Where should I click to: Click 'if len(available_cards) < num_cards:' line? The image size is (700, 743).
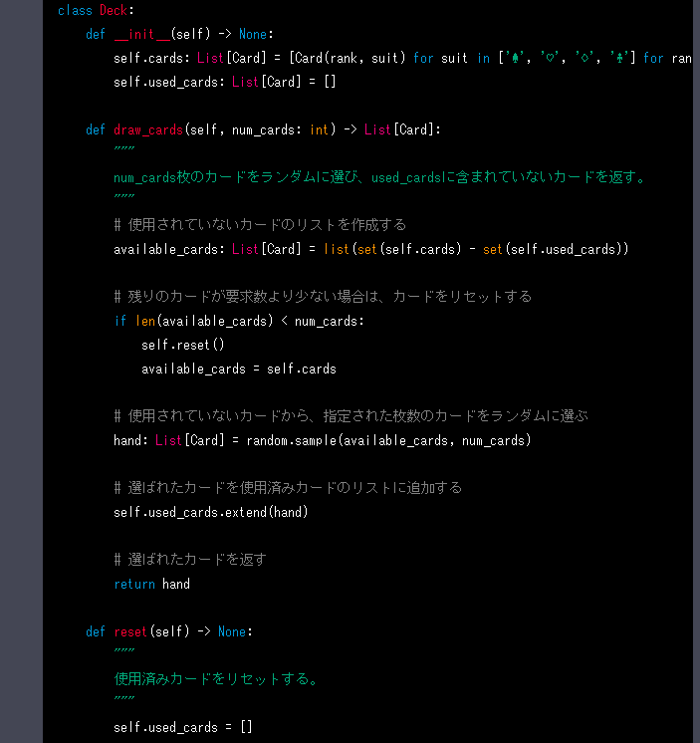[239, 321]
